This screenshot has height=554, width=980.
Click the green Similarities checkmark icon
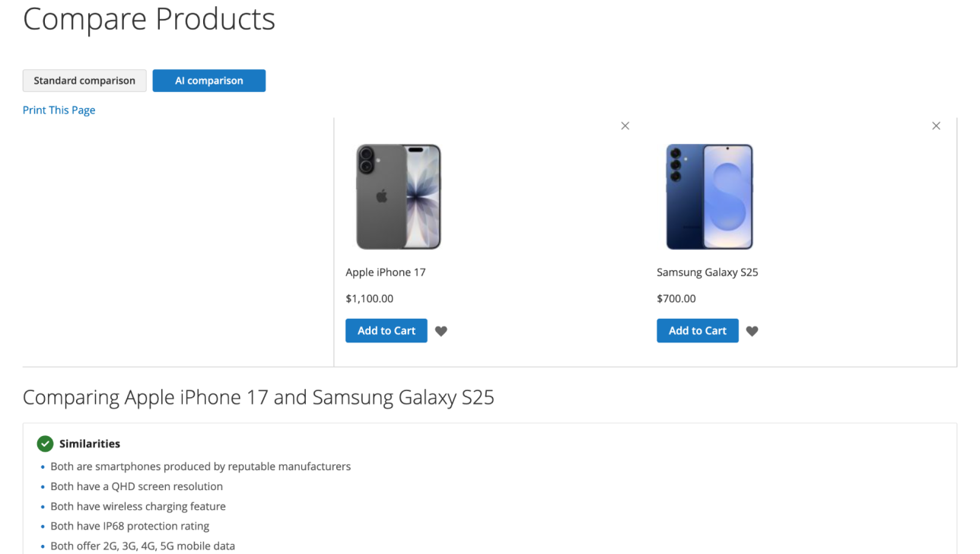(45, 444)
